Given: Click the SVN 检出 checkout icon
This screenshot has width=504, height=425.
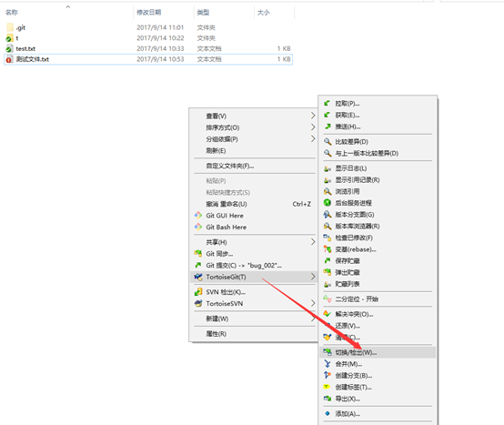Looking at the screenshot, I should coord(198,292).
